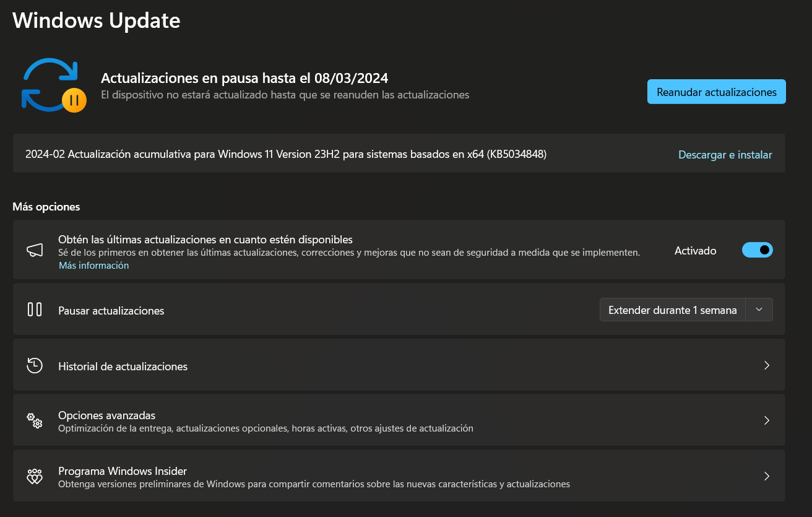The height and width of the screenshot is (517, 812).
Task: Open the Más información link
Action: 94,265
